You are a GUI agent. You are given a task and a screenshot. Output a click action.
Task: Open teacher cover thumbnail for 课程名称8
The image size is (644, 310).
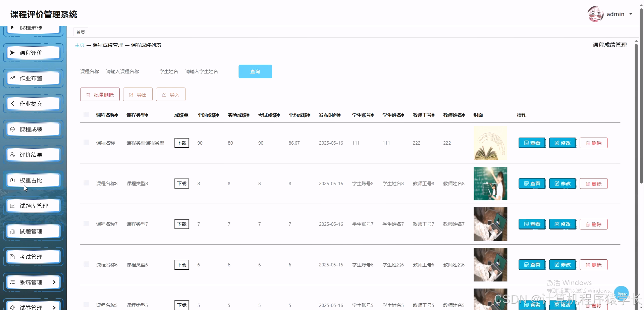coord(490,184)
